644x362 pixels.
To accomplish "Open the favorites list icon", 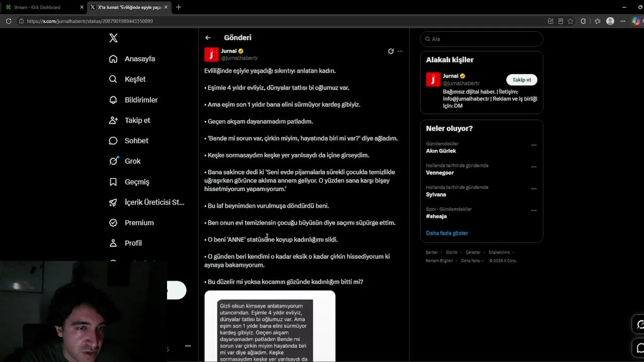I will 597,21.
